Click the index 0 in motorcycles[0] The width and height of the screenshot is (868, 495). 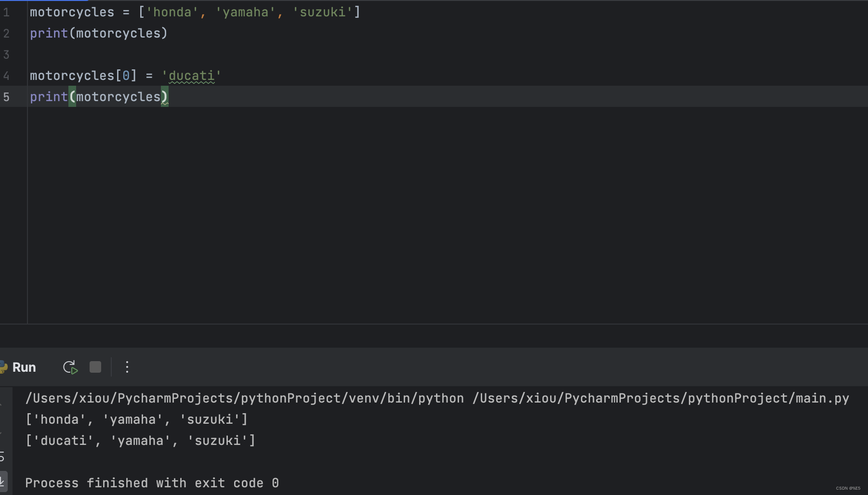point(126,76)
